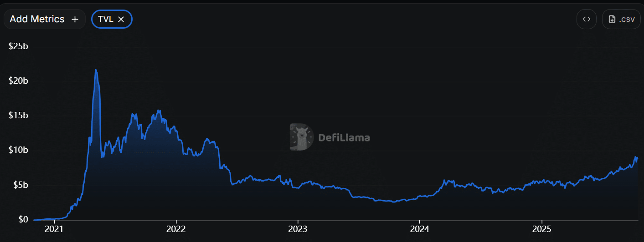Select the TVL metric chip
The height and width of the screenshot is (242, 644).
point(106,19)
